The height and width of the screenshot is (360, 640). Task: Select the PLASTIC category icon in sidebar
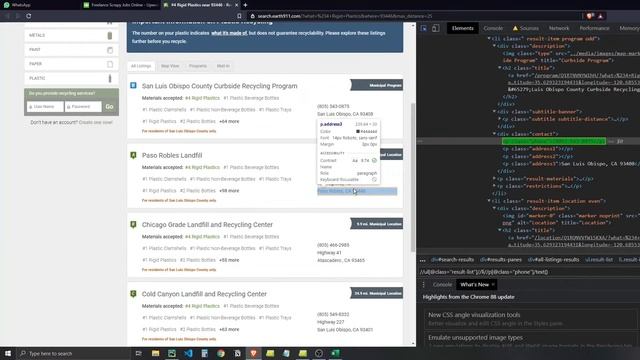pos(110,78)
